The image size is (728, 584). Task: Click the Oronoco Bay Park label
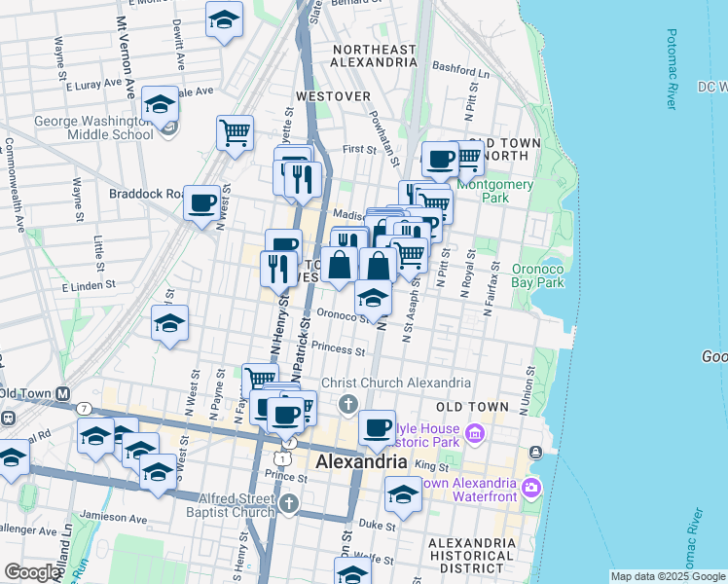(537, 275)
